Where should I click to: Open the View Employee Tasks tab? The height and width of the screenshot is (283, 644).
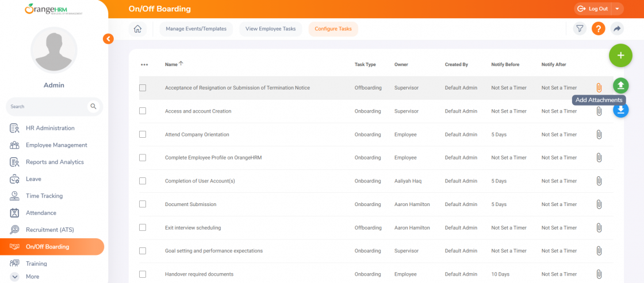270,29
